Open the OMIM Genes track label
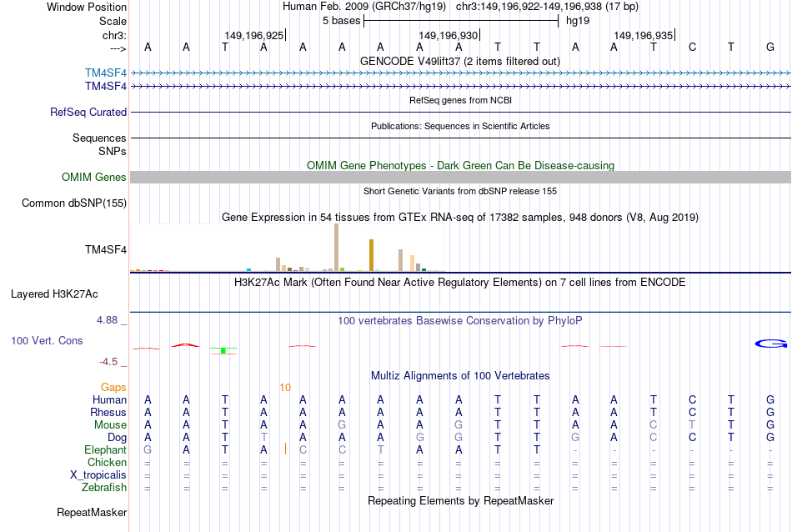 [94, 178]
